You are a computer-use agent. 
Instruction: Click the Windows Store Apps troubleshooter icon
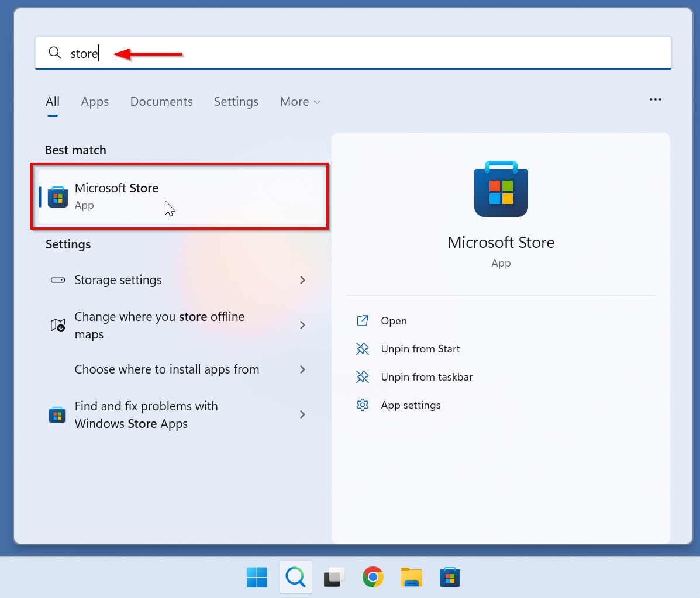[x=57, y=414]
